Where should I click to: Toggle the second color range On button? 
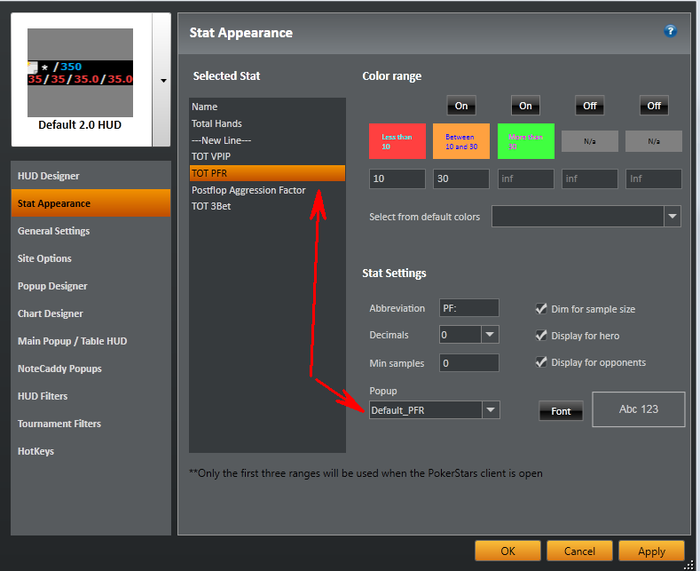tap(525, 106)
